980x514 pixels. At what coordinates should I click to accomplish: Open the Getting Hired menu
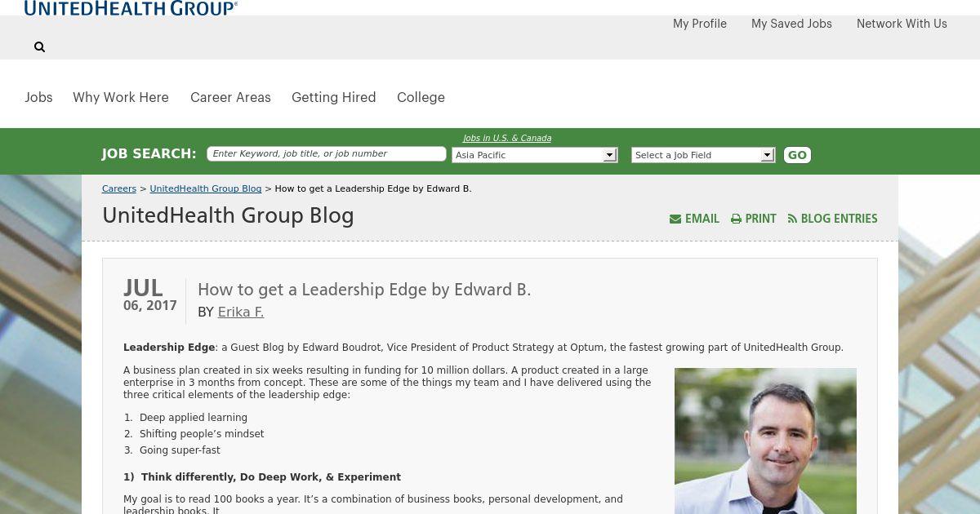334,97
